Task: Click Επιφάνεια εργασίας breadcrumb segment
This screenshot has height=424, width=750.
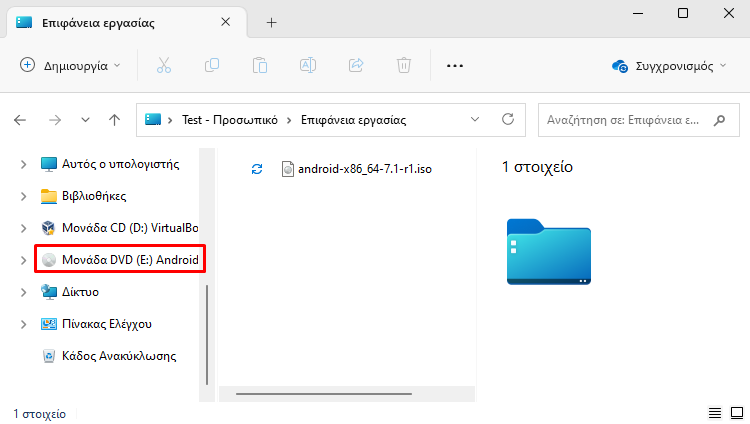Action: pyautogui.click(x=353, y=120)
